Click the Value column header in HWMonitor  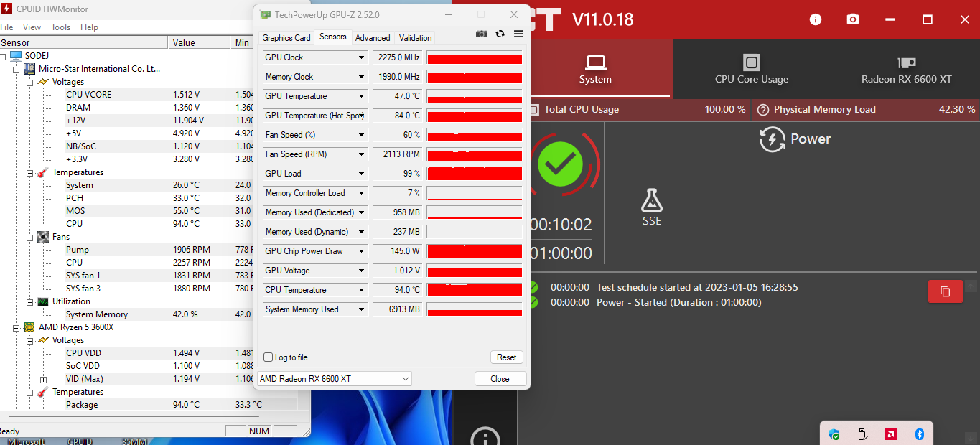coord(199,43)
